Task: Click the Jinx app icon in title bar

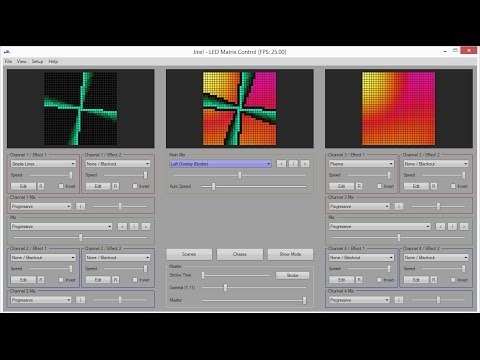Action: pos(7,52)
